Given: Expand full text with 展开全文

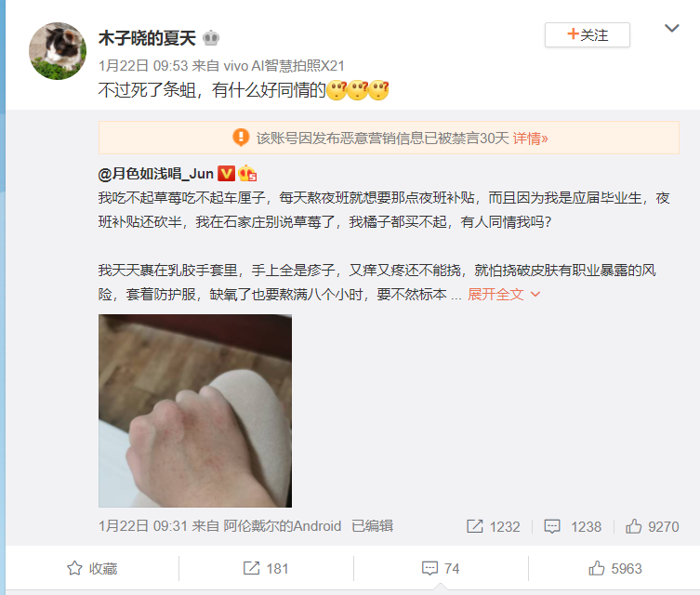Looking at the screenshot, I should pos(504,294).
